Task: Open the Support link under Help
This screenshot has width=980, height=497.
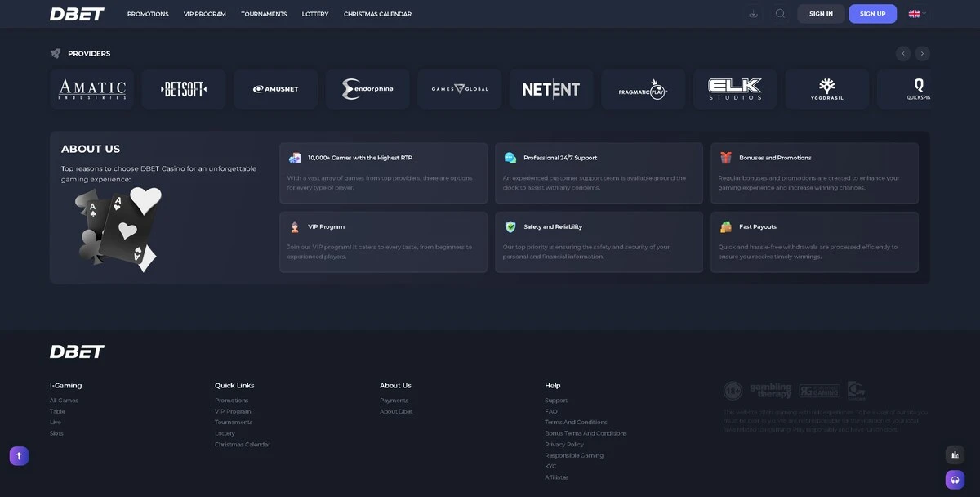Action: tap(556, 401)
